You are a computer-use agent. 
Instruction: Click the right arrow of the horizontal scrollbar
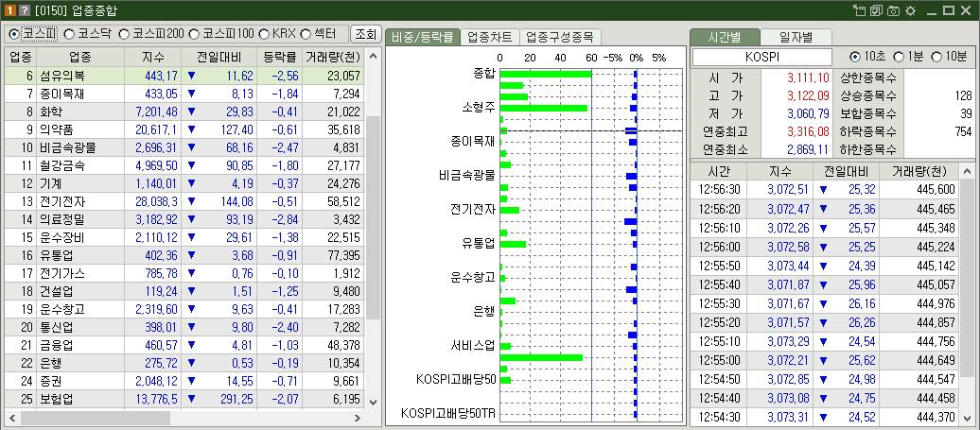point(358,418)
